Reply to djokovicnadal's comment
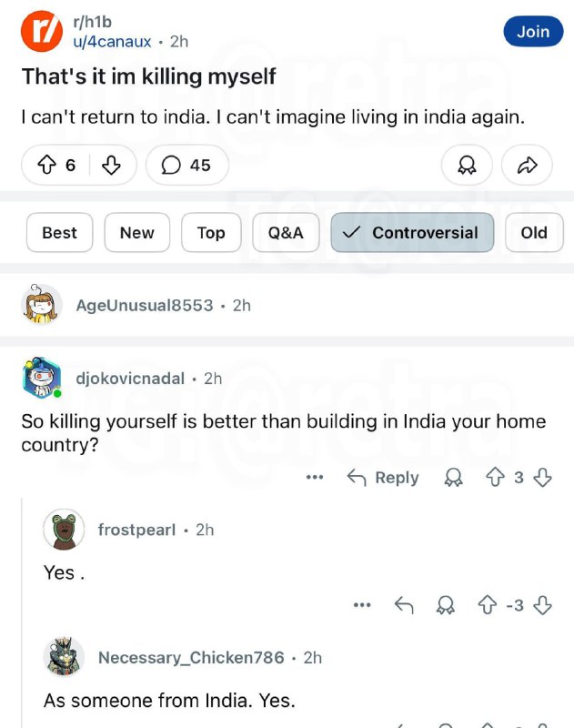This screenshot has width=574, height=728. pos(383,477)
